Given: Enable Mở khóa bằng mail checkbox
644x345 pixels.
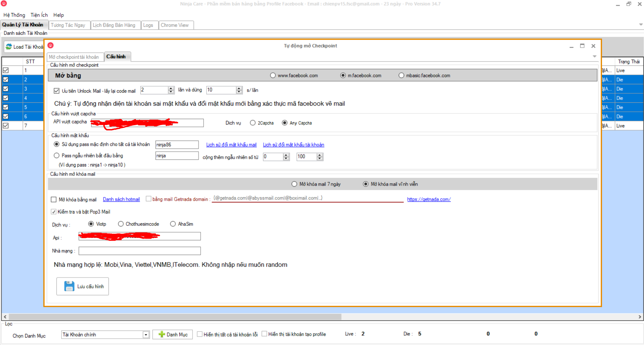Looking at the screenshot, I should click(53, 199).
